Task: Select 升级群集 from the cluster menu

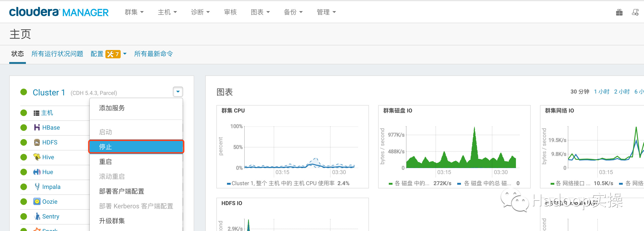Action: [136, 221]
